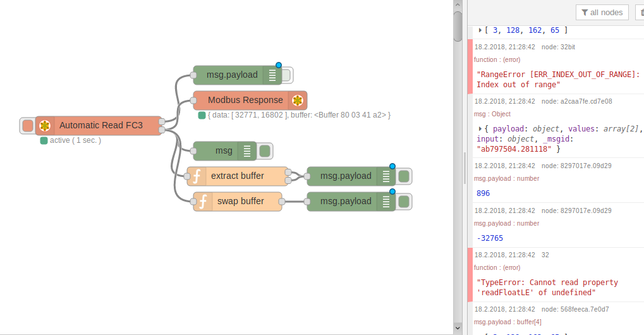
Task: Click the msg debug node list icon
Action: tap(247, 151)
